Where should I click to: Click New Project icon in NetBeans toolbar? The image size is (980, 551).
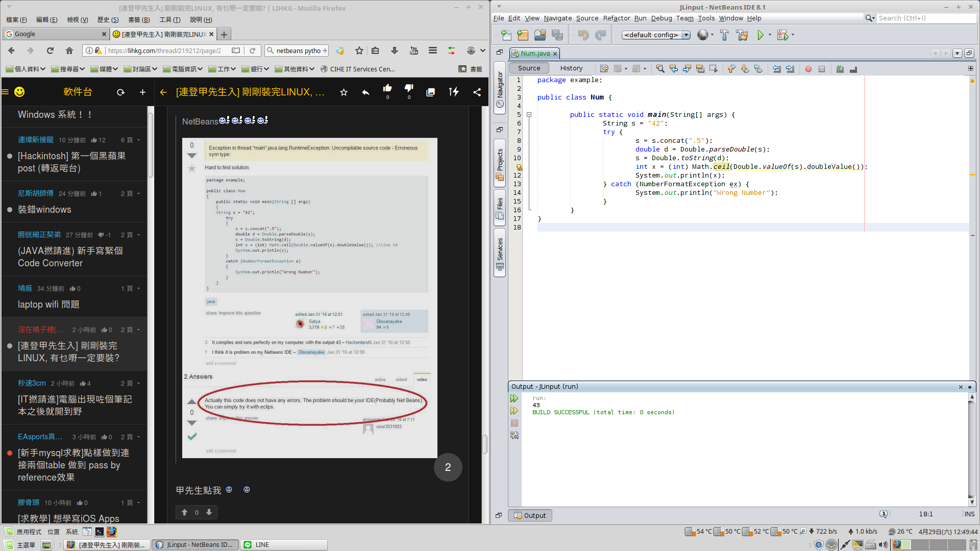coord(523,35)
